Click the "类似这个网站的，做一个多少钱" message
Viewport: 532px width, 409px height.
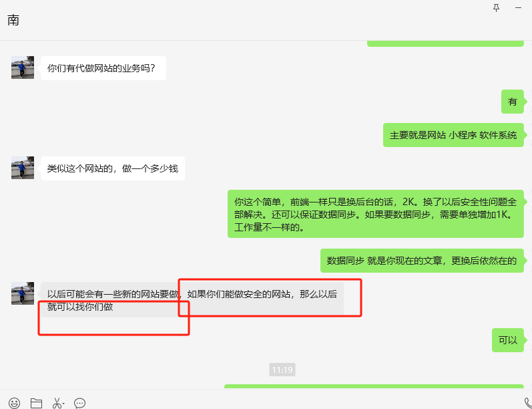112,168
